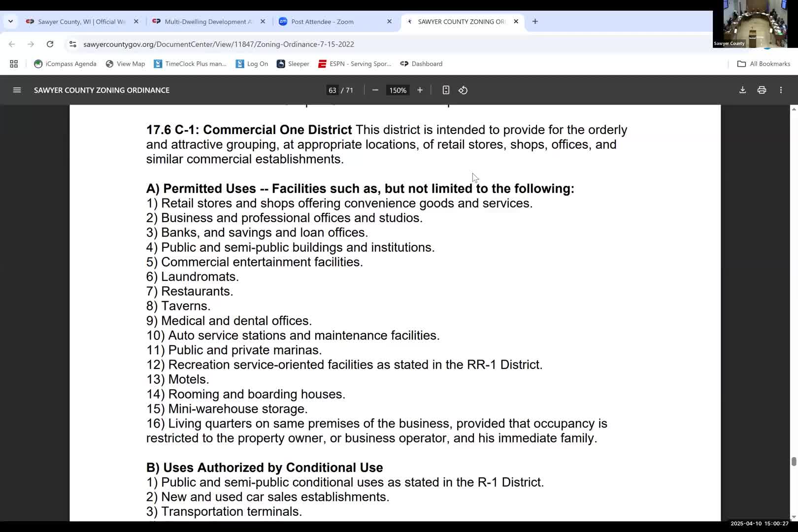The image size is (798, 532).
Task: Click 'B) Uses Authorized by Conditional Use' heading
Action: (265, 467)
